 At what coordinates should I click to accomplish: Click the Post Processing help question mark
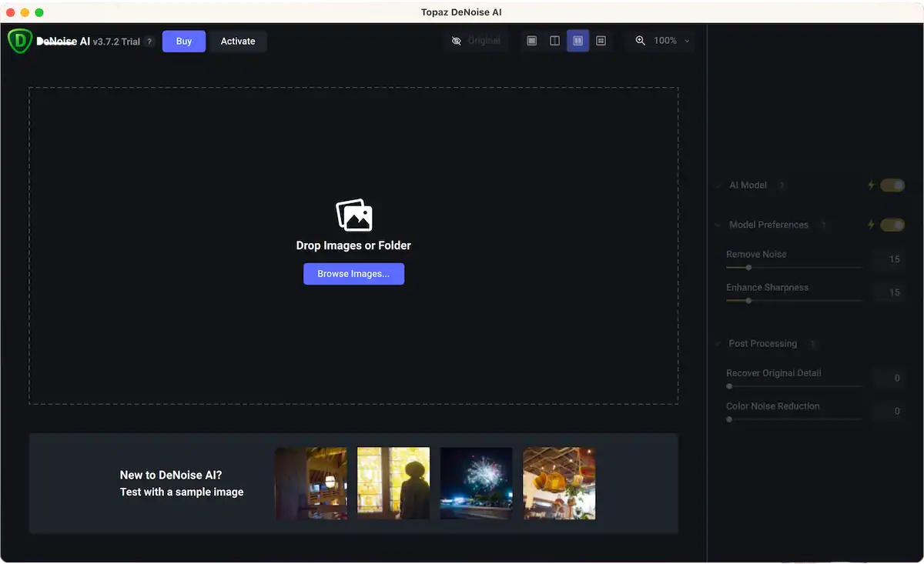pos(812,344)
